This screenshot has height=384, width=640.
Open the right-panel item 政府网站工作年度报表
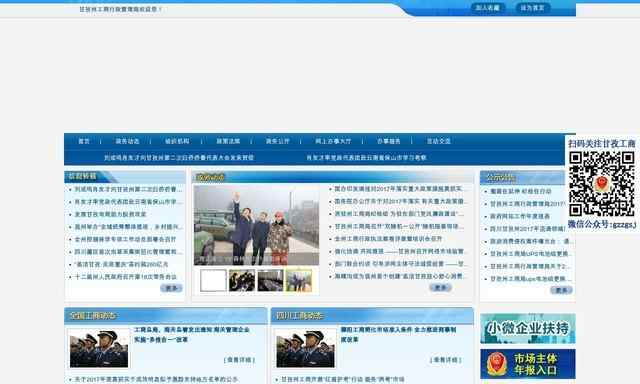[520, 216]
